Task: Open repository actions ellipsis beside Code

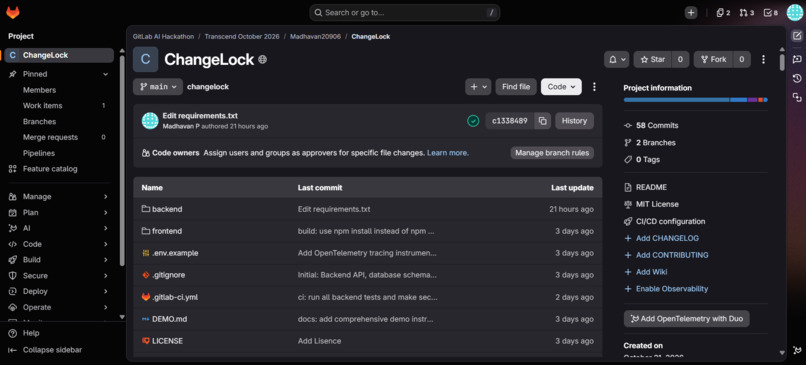Action: point(594,87)
